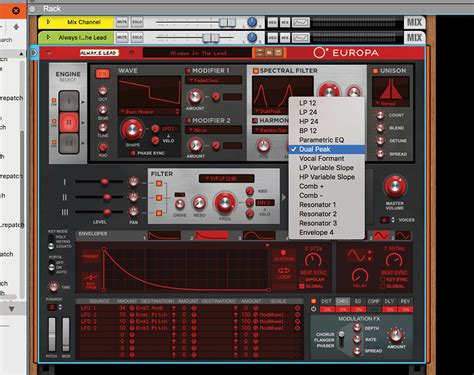
Task: Toggle Spectral Filter on/off
Action: [x=256, y=71]
